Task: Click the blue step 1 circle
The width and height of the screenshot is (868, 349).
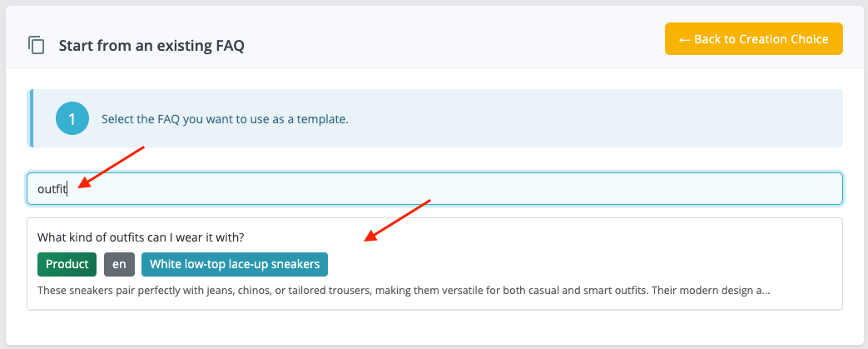Action: point(72,118)
